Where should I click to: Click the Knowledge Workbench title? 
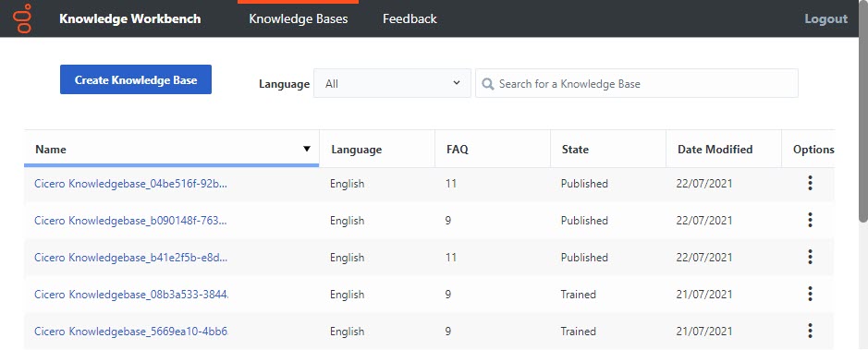click(130, 18)
